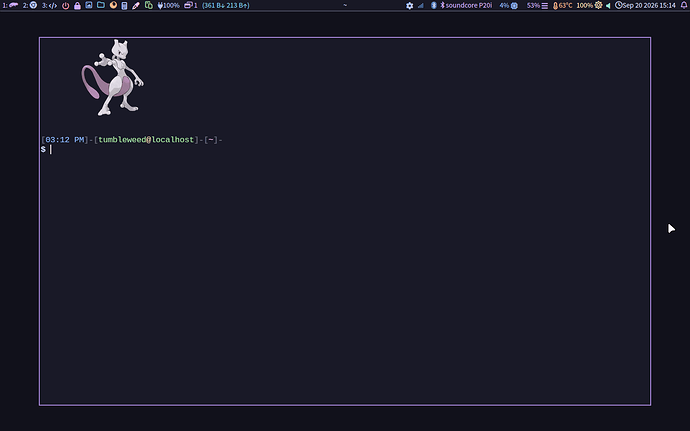Click the purple lock screen icon
Screen dimensions: 690x431
tap(77, 5)
